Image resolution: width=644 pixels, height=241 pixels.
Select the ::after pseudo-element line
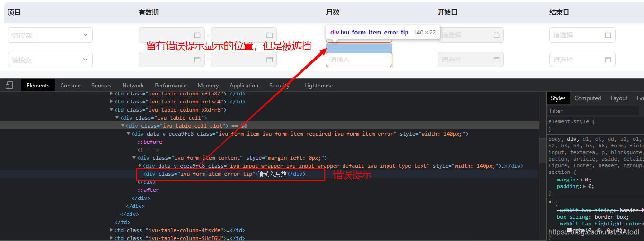coord(148,190)
